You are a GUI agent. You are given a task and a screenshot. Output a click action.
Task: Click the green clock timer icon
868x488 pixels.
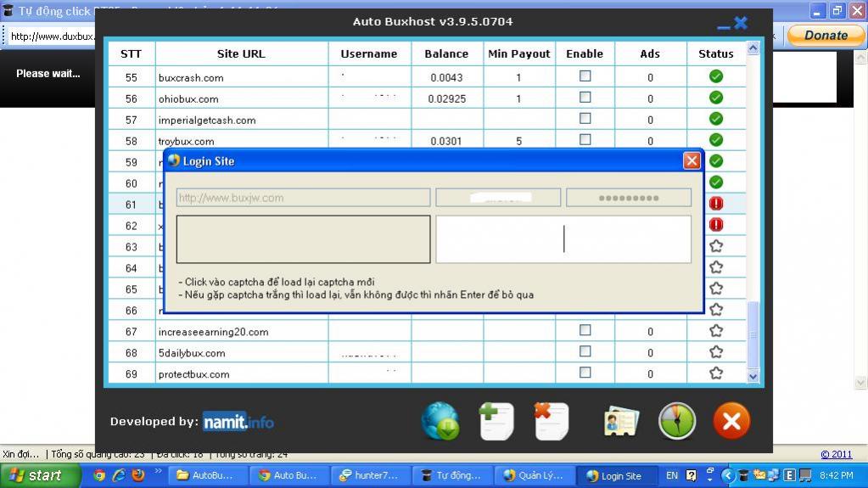[x=676, y=422]
